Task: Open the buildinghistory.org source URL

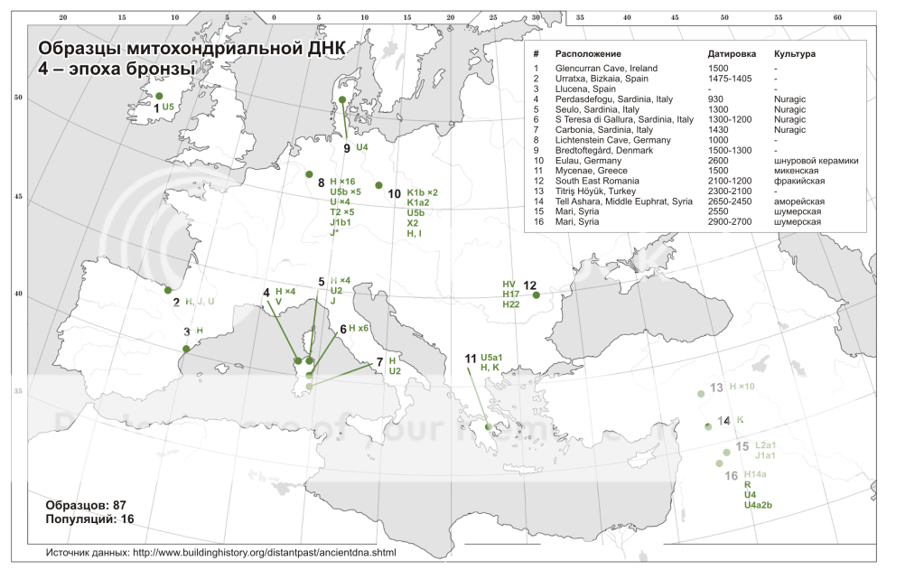Action: point(264,552)
